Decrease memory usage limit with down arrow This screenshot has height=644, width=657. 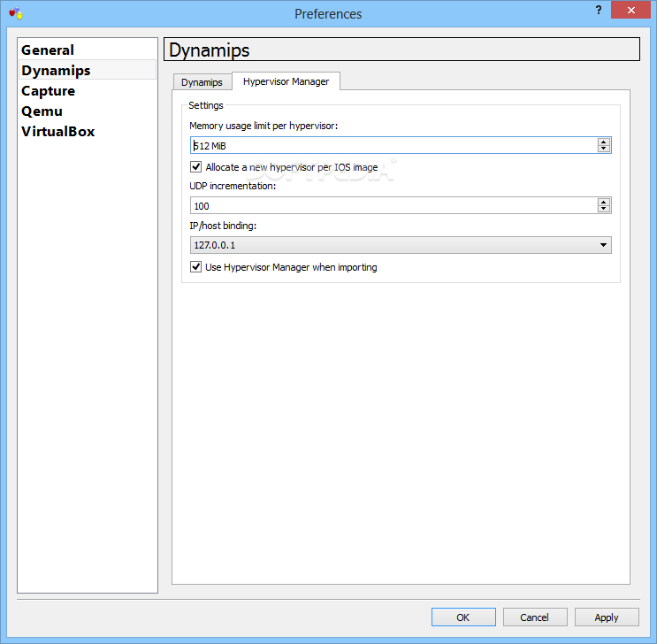pos(603,149)
